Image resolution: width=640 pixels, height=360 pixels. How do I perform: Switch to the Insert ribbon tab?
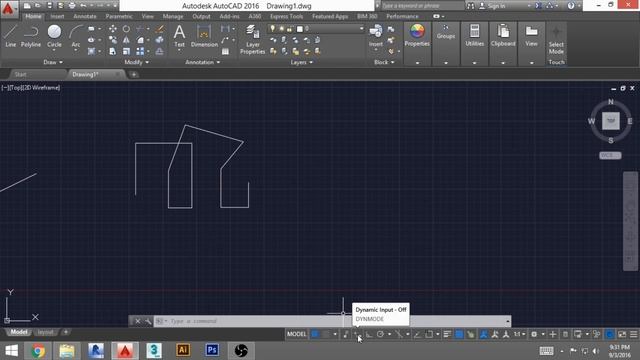click(57, 16)
